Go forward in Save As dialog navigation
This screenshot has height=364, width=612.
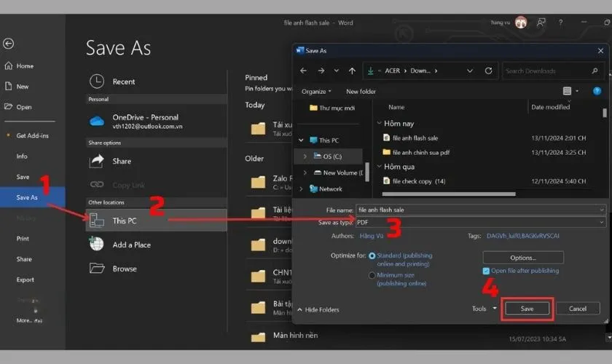click(x=321, y=71)
